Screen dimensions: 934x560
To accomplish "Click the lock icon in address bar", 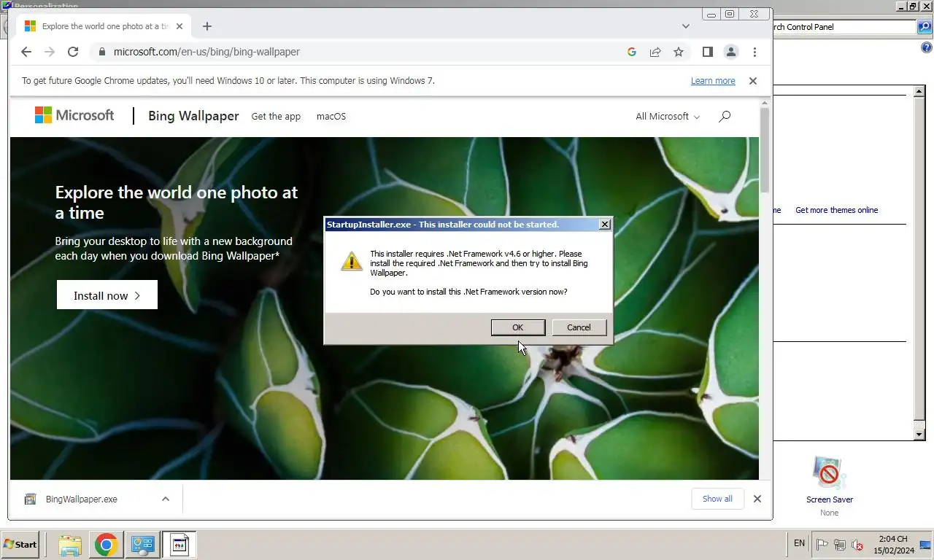I will click(101, 52).
